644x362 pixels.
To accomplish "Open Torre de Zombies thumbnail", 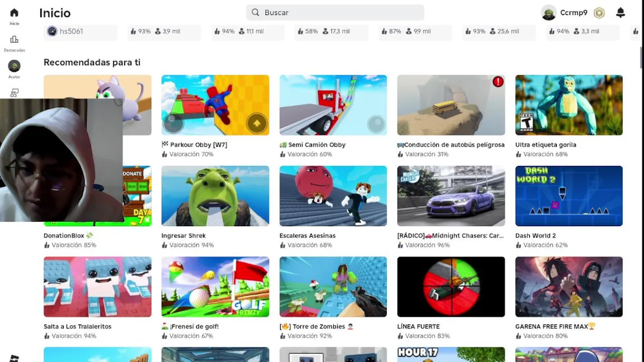I will 333,287.
